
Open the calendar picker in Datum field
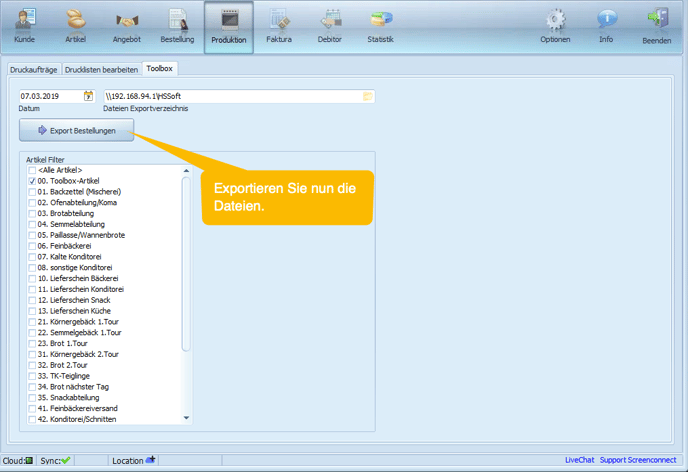(89, 96)
